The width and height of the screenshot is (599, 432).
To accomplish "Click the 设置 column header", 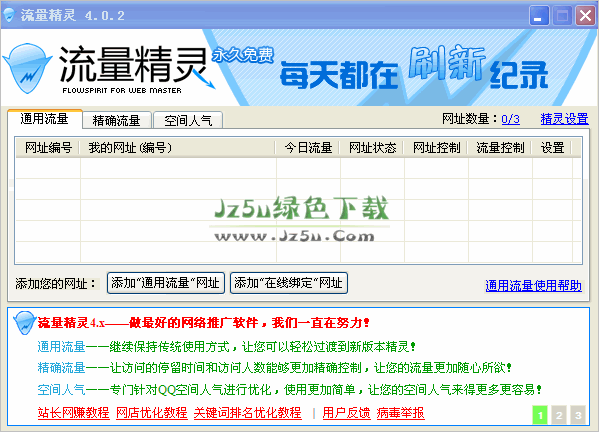I will 552,147.
